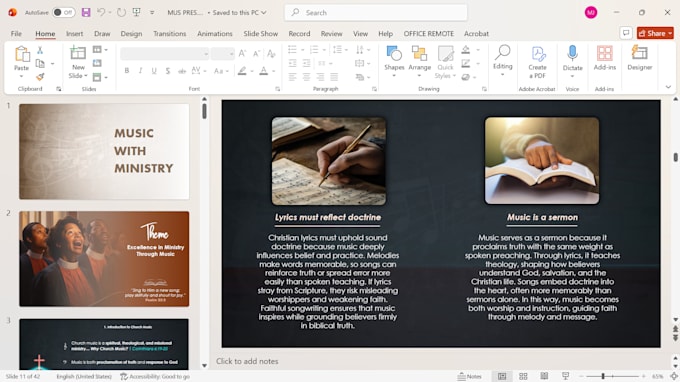
Task: Open Font dialog box launcher
Action: coord(278,89)
